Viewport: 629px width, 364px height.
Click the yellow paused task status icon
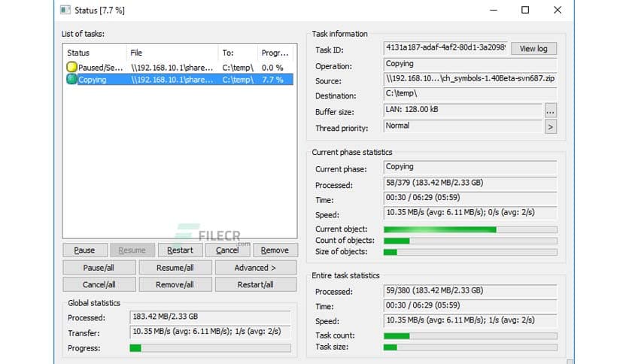pos(72,68)
